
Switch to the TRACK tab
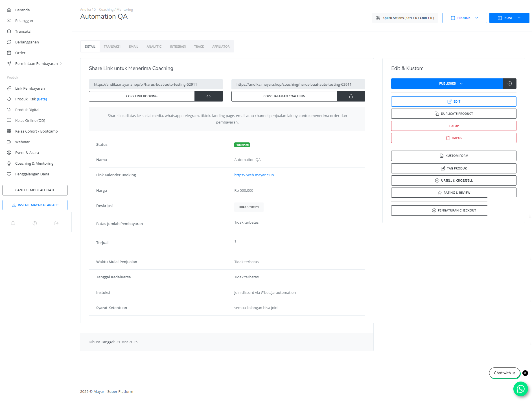(199, 47)
